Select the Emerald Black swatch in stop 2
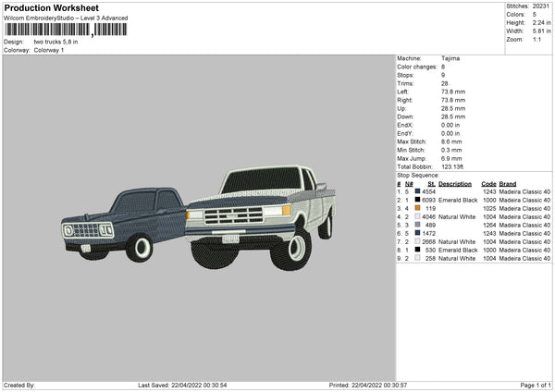The height and width of the screenshot is (392, 555). [418, 201]
